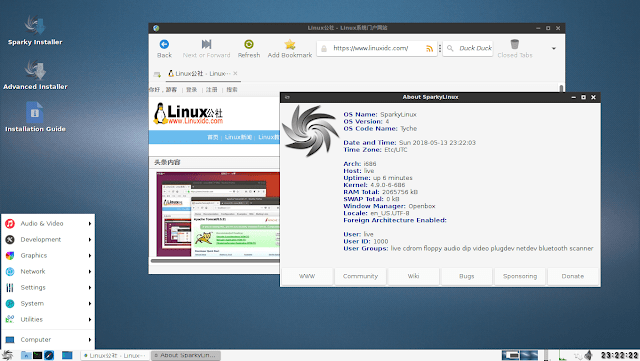640x361 pixels.
Task: Refresh the Linux公社 page
Action: pos(249,48)
